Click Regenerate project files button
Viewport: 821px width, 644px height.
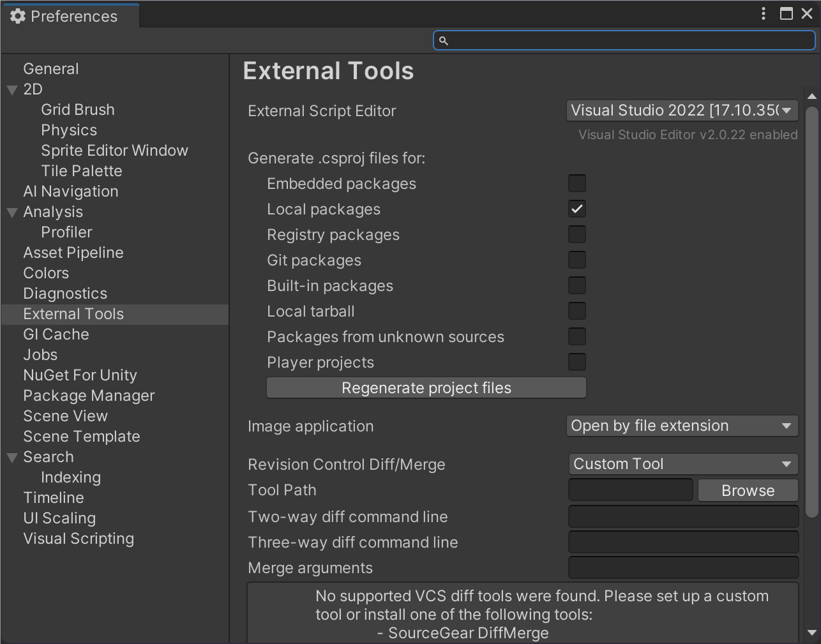point(426,388)
